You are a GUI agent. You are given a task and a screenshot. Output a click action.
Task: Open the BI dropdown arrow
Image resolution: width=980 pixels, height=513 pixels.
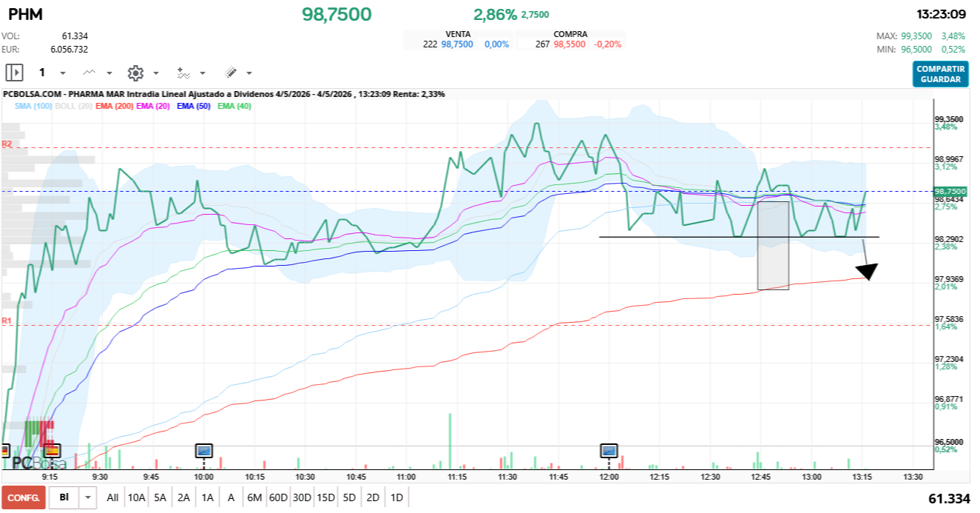pos(88,497)
